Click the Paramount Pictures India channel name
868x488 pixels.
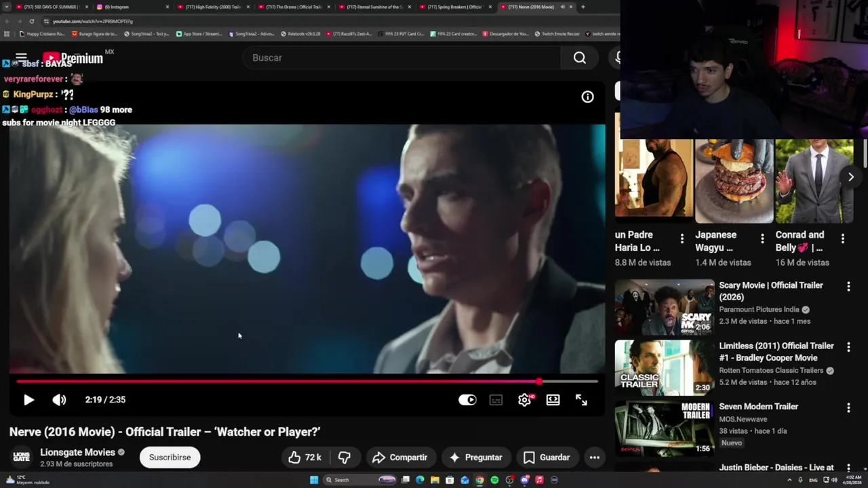[759, 310]
